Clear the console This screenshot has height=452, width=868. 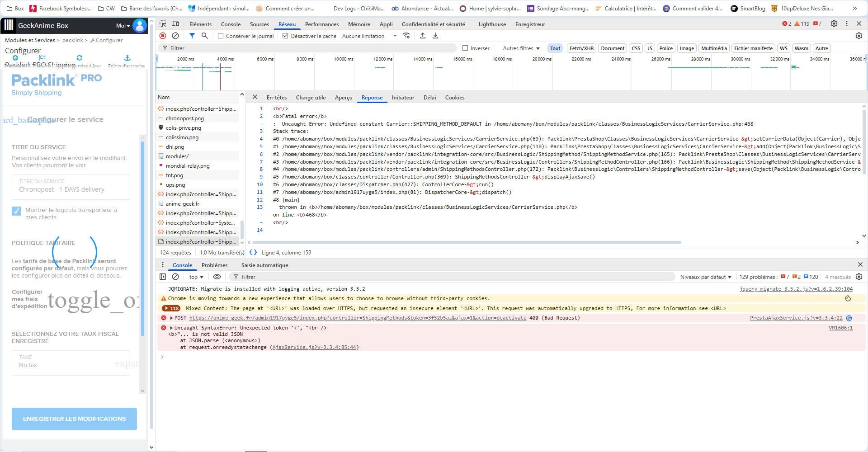(175, 277)
